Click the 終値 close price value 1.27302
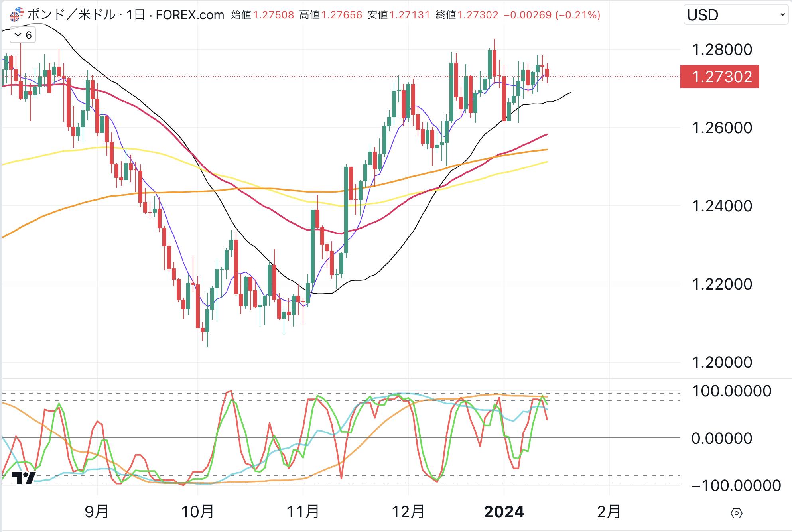The width and height of the screenshot is (792, 532). [478, 15]
